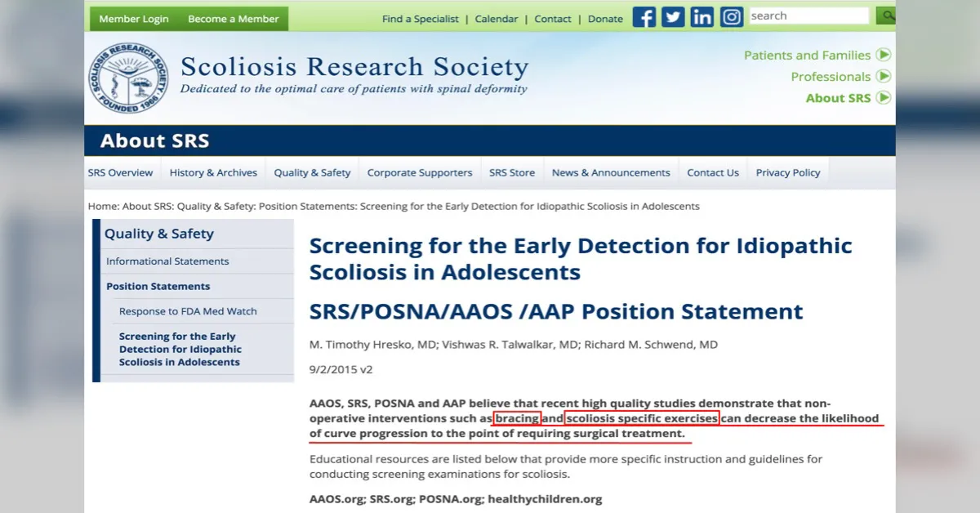Select Corporate Supporters menu item
This screenshot has height=513, width=980.
[420, 172]
